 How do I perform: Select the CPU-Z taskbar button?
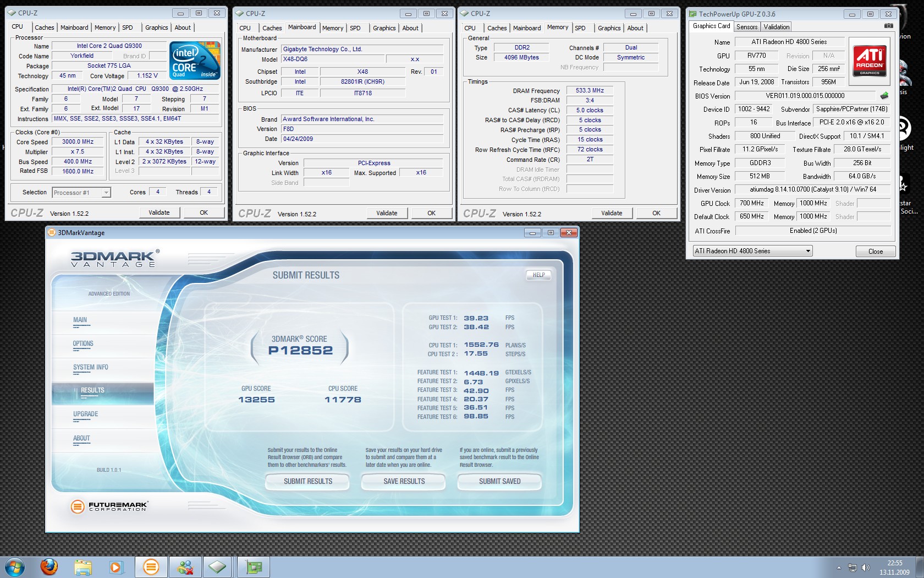pos(217,567)
